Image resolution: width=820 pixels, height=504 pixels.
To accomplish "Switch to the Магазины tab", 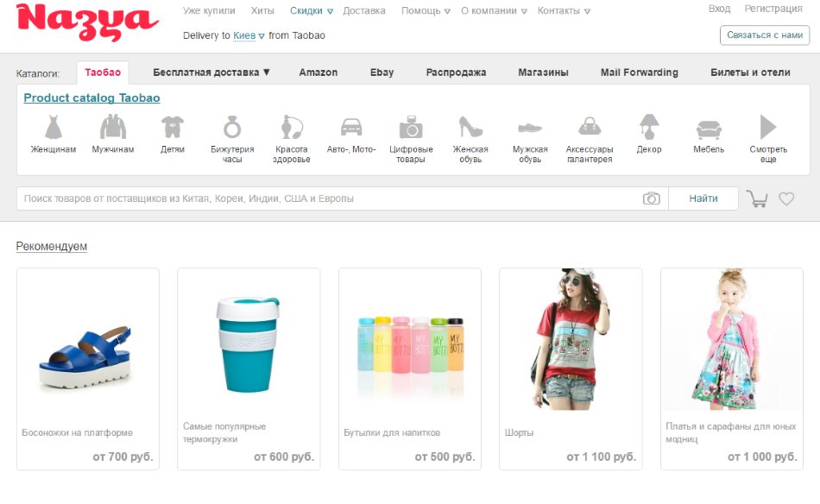I will (543, 72).
